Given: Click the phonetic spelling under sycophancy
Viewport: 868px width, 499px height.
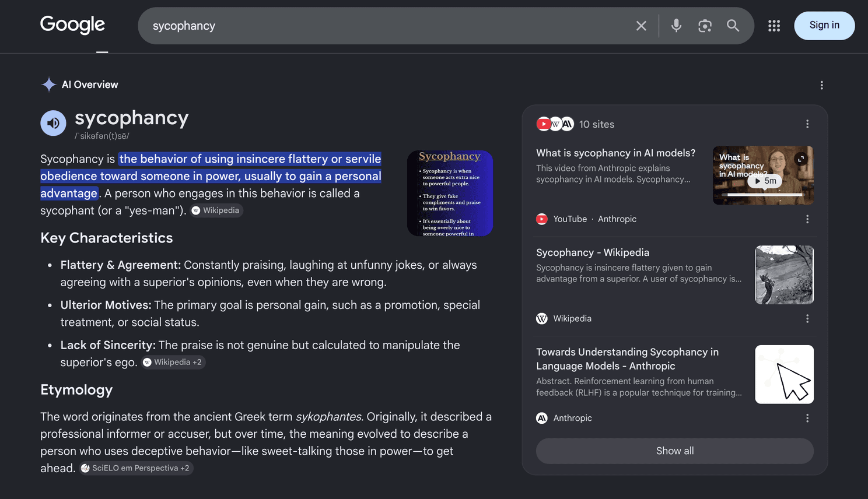Looking at the screenshot, I should pos(102,136).
